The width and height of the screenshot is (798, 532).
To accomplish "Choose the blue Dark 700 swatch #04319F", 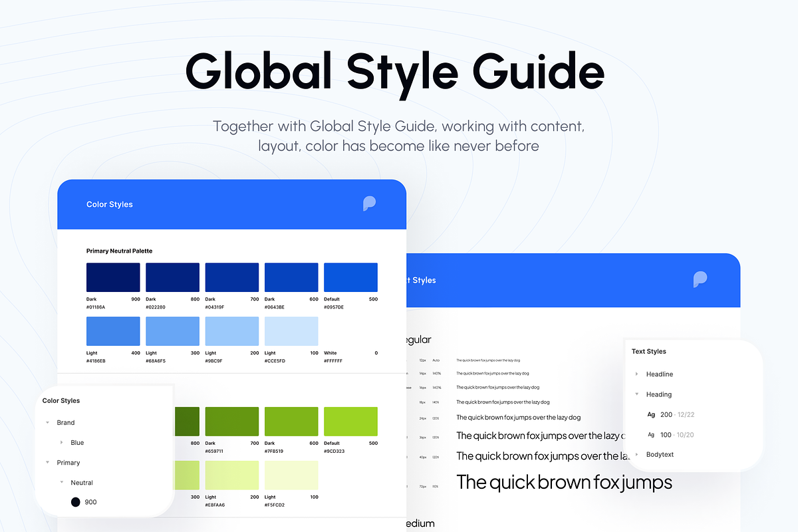I will (232, 277).
